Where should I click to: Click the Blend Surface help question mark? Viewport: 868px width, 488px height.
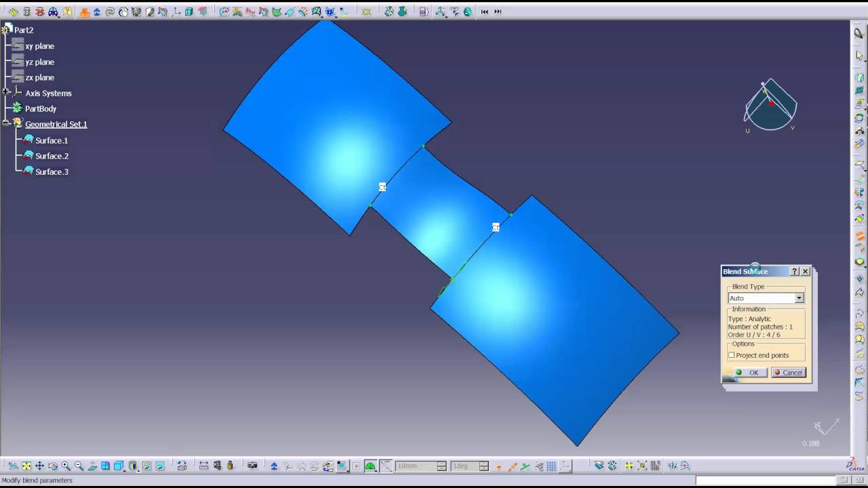click(x=795, y=271)
